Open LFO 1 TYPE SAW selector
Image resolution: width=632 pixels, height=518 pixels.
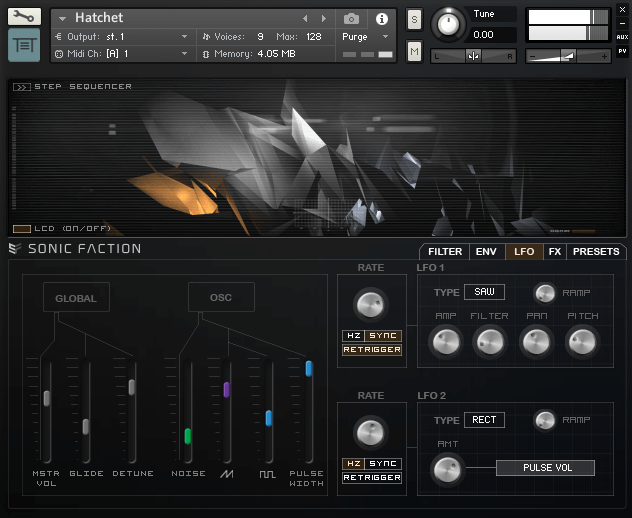click(x=484, y=292)
